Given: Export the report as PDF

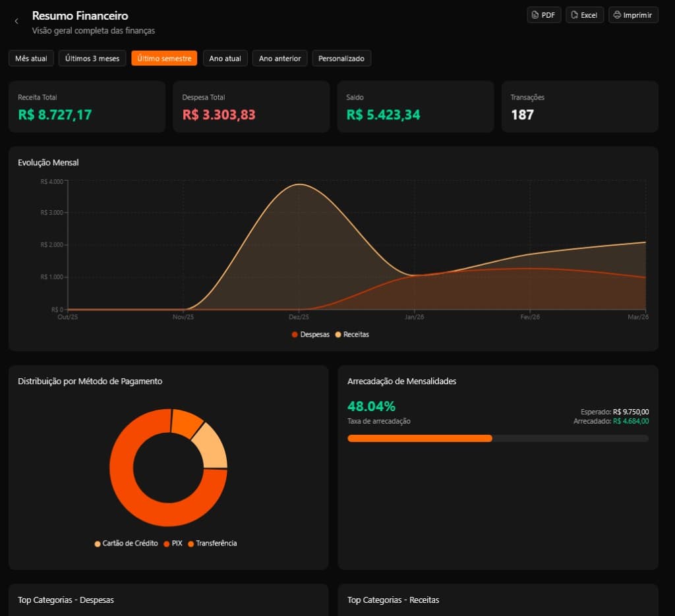Looking at the screenshot, I should (x=544, y=15).
